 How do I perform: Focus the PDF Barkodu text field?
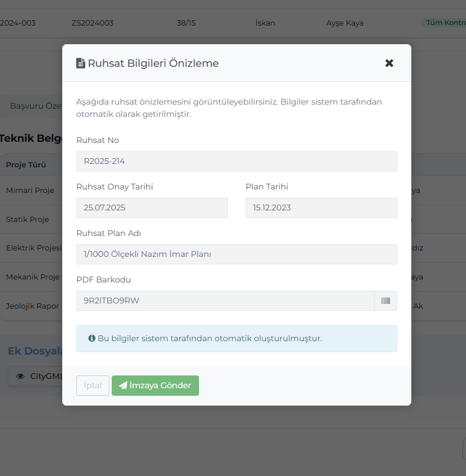225,301
